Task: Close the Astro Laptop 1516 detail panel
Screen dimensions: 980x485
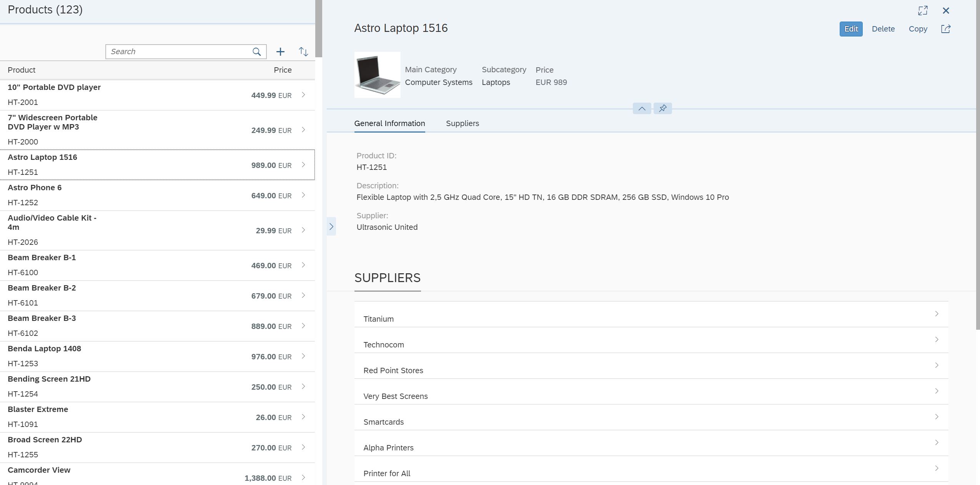Action: (946, 10)
